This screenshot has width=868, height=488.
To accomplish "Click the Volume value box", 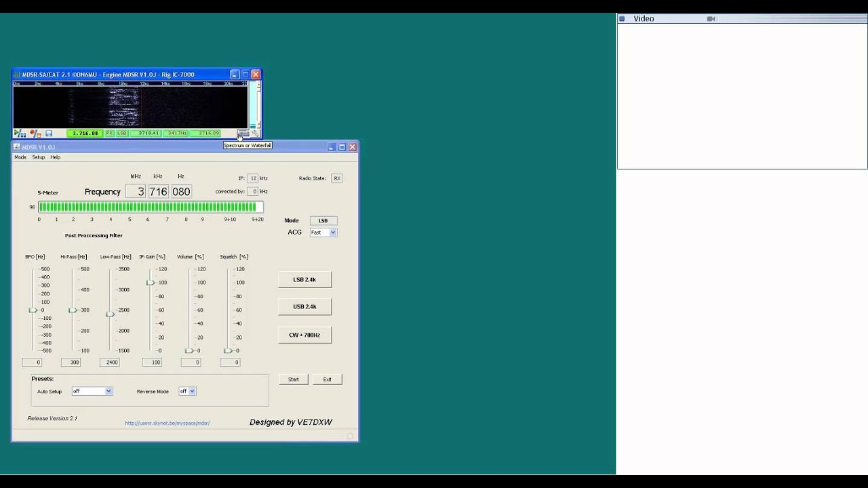I will coord(191,363).
